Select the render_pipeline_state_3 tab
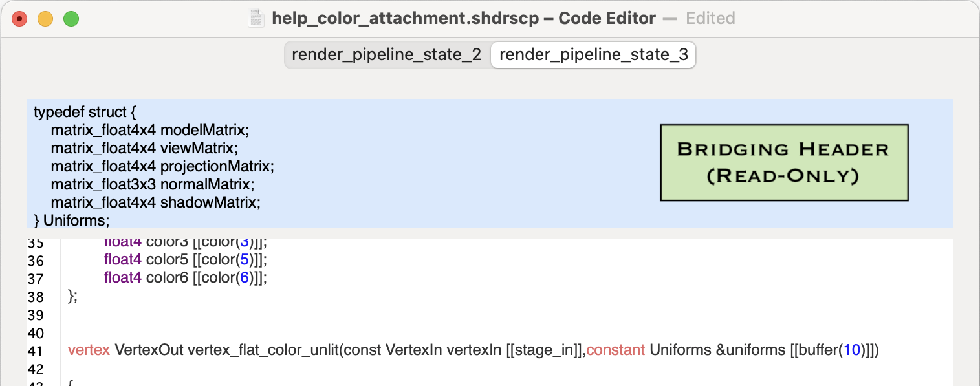This screenshot has height=386, width=980. pyautogui.click(x=593, y=55)
